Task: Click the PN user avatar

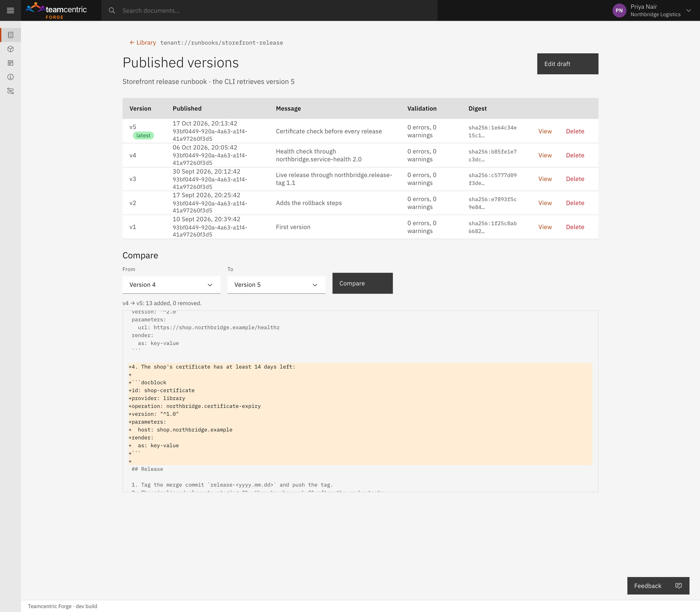Action: (619, 10)
